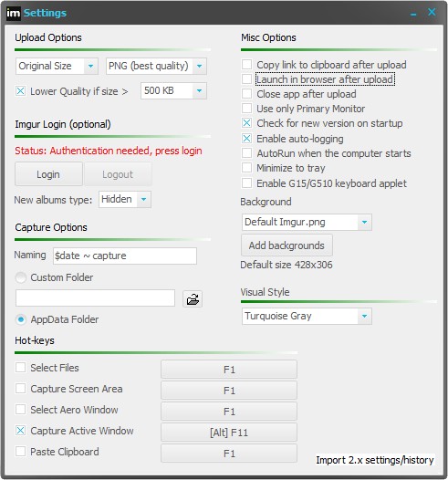Minimize the Settings window

click(x=413, y=14)
